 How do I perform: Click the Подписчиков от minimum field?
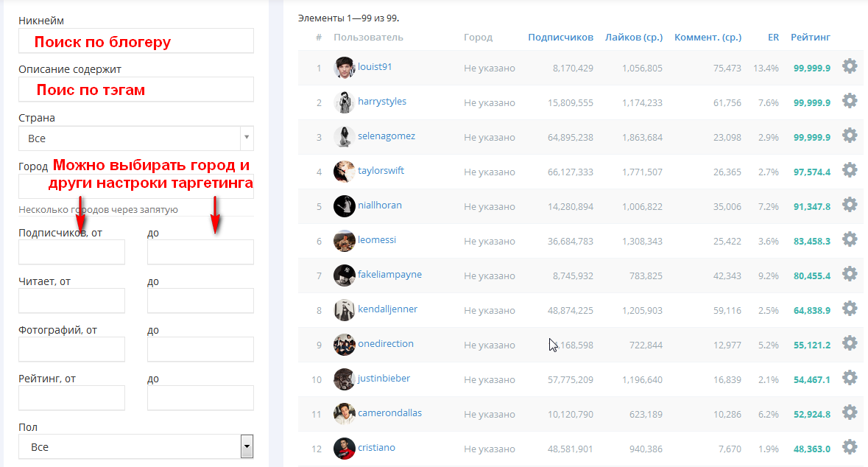click(71, 252)
